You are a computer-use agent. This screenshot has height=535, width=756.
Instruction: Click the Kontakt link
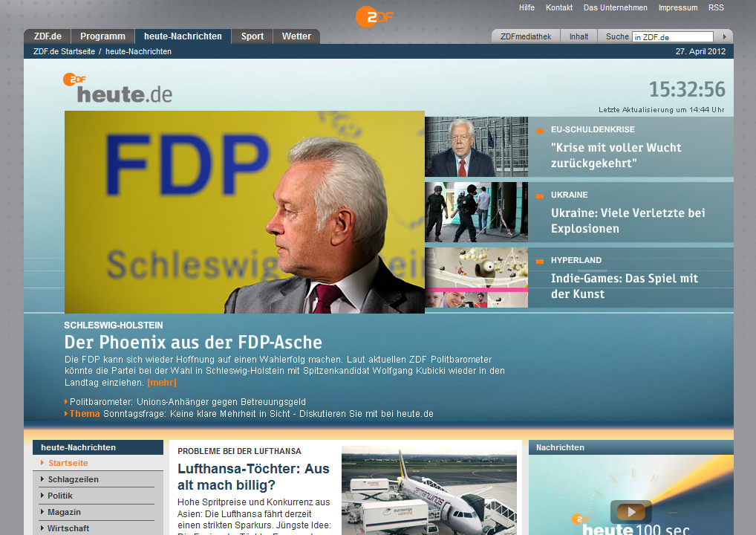(558, 7)
